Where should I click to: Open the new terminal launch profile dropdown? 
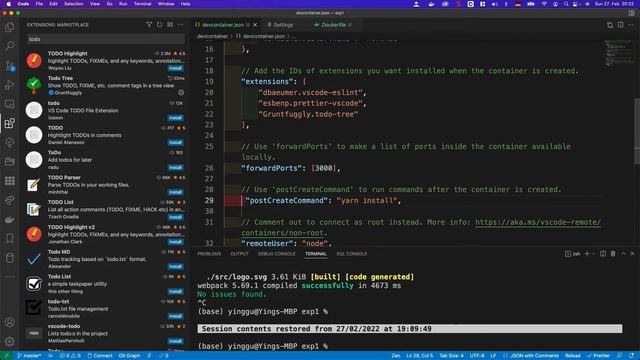coord(593,253)
